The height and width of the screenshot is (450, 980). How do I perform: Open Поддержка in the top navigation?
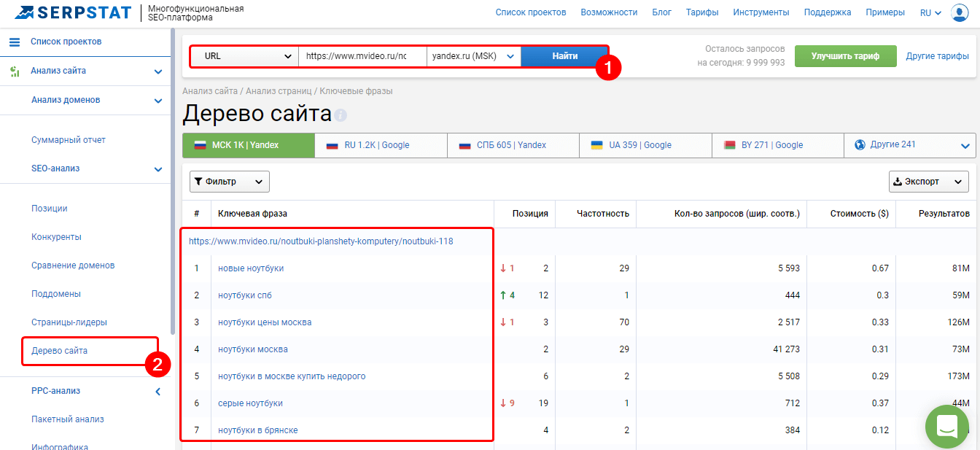(x=828, y=12)
